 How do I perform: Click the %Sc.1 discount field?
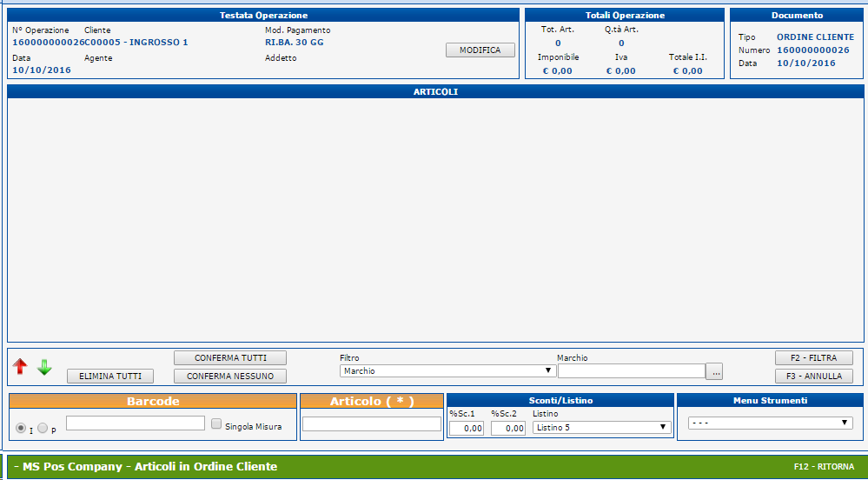pyautogui.click(x=466, y=428)
